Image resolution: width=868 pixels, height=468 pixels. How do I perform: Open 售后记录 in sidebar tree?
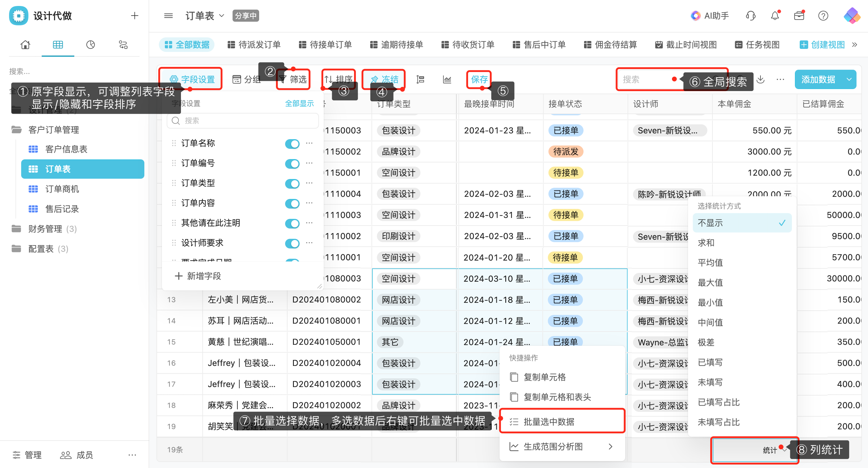62,209
